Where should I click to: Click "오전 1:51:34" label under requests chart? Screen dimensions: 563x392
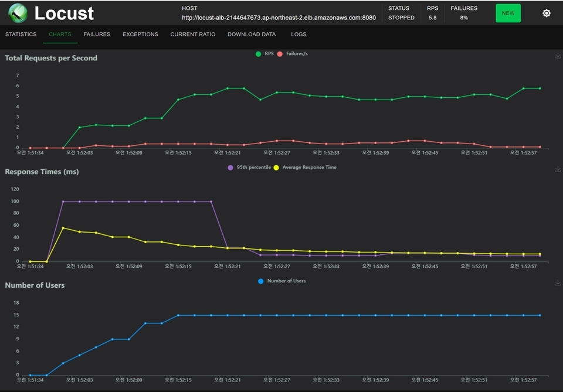point(30,153)
